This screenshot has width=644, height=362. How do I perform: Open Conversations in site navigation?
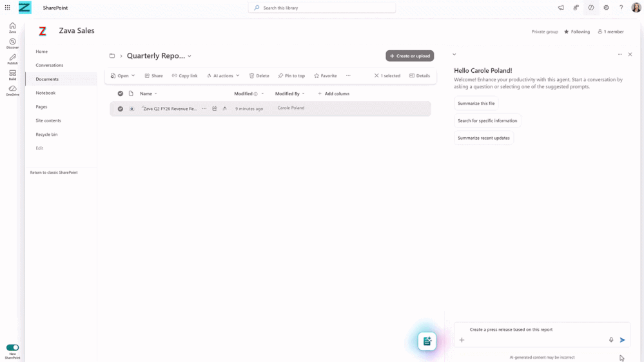point(49,65)
